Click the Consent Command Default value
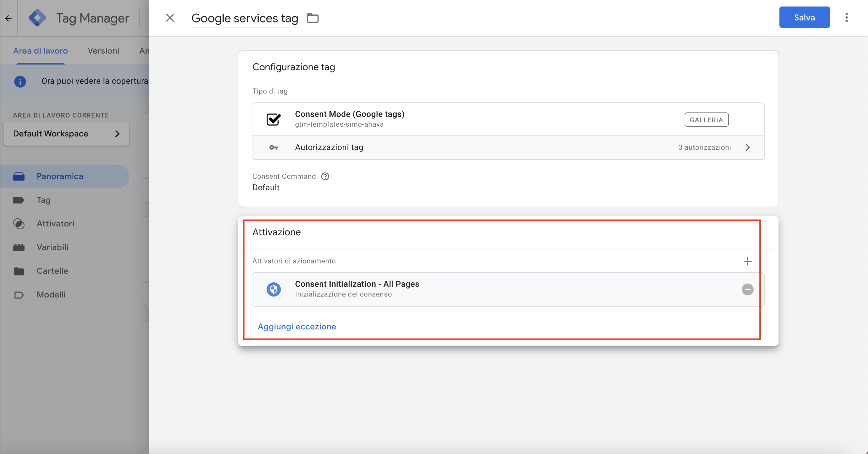 [266, 187]
